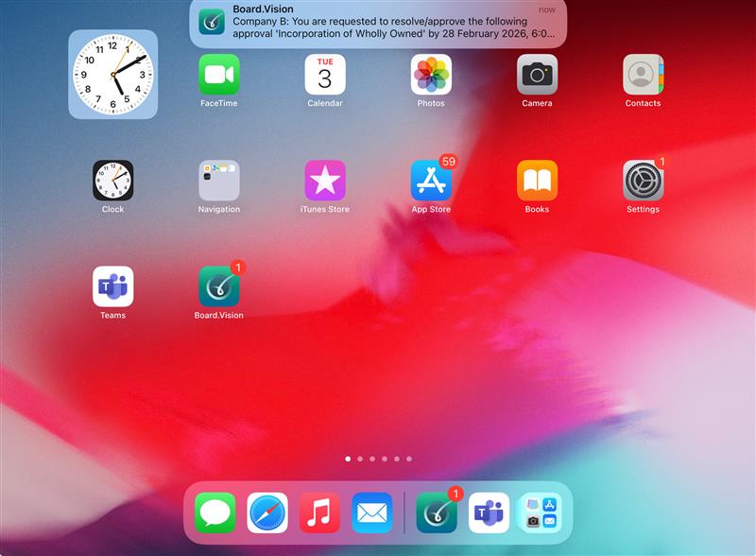The height and width of the screenshot is (556, 756).
Task: Open the analog clock widget
Action: tap(112, 75)
